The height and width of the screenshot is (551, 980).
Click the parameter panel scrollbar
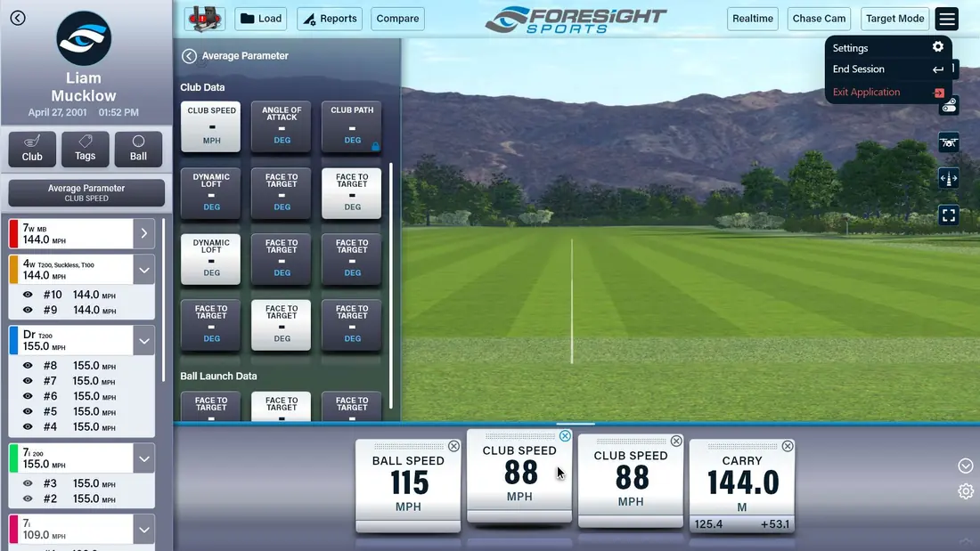point(391,286)
